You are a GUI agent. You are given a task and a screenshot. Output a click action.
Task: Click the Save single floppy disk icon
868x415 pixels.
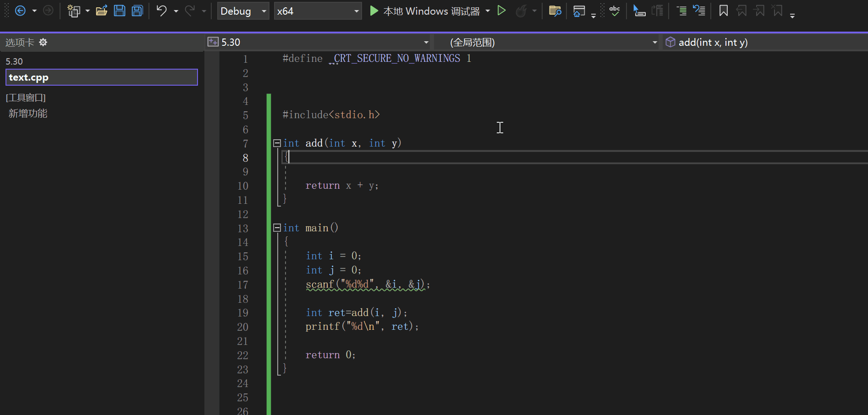(x=120, y=11)
